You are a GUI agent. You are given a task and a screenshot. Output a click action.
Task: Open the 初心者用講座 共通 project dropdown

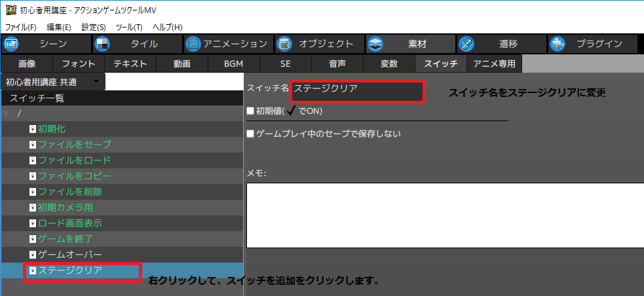(x=53, y=82)
